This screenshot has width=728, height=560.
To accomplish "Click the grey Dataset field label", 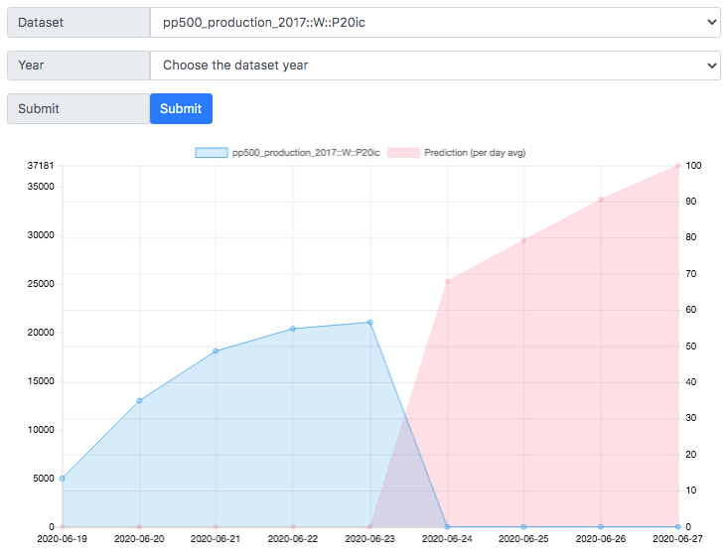I will pyautogui.click(x=78, y=22).
